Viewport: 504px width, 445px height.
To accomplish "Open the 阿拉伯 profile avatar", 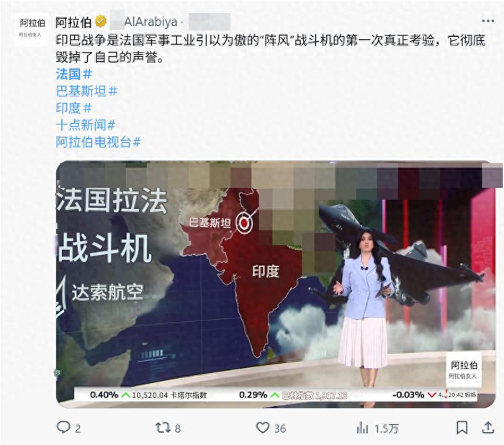I will (32, 28).
